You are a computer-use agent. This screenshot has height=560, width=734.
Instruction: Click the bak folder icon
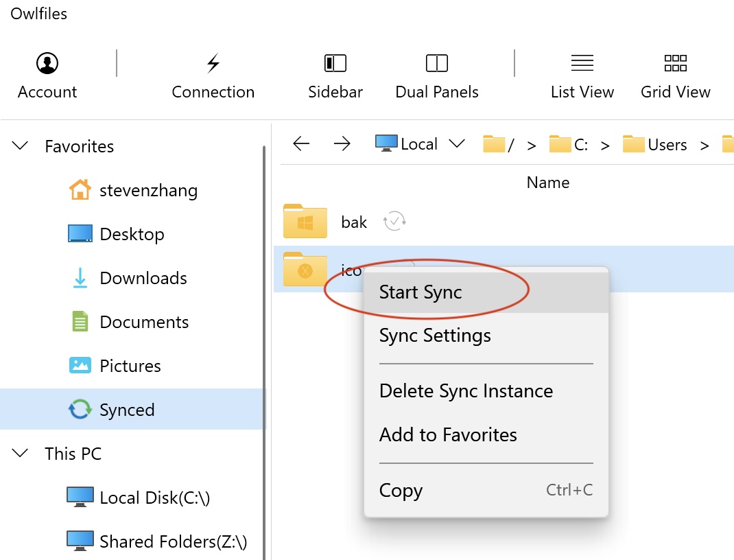pyautogui.click(x=305, y=221)
